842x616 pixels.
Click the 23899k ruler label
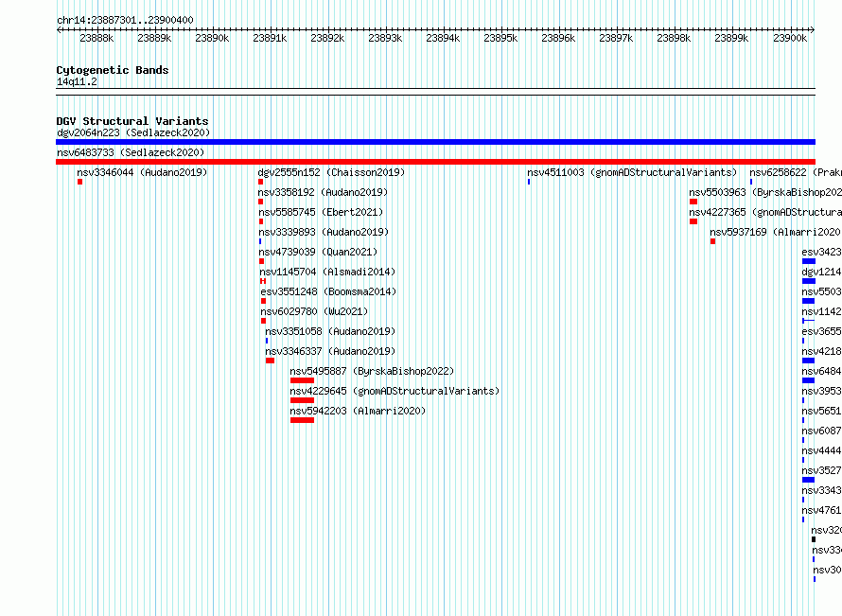(731, 38)
